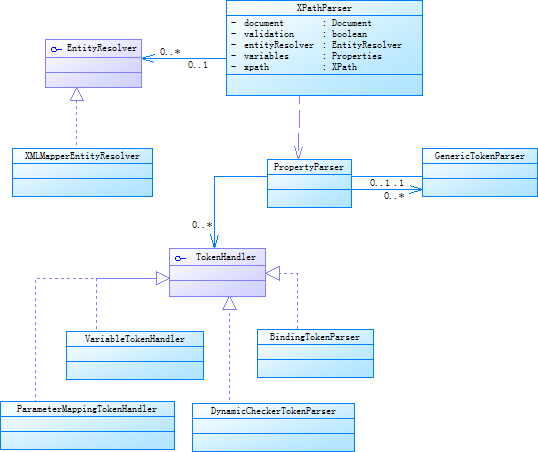Image resolution: width=538 pixels, height=452 pixels.
Task: Select the GenericTokenParser class title
Action: [x=479, y=156]
